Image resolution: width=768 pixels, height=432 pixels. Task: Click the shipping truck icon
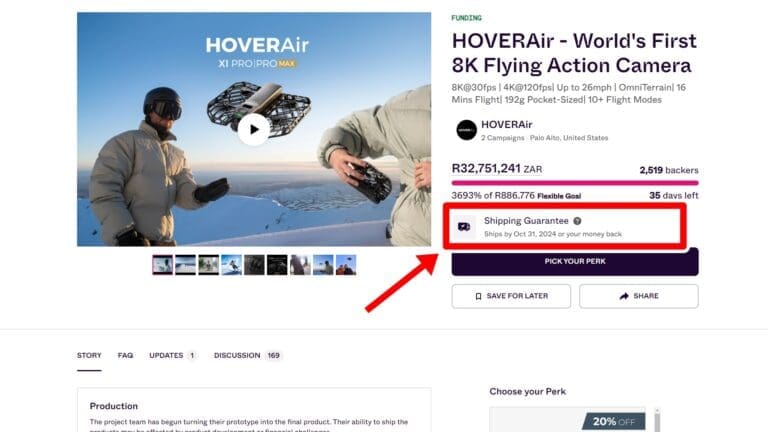click(464, 227)
